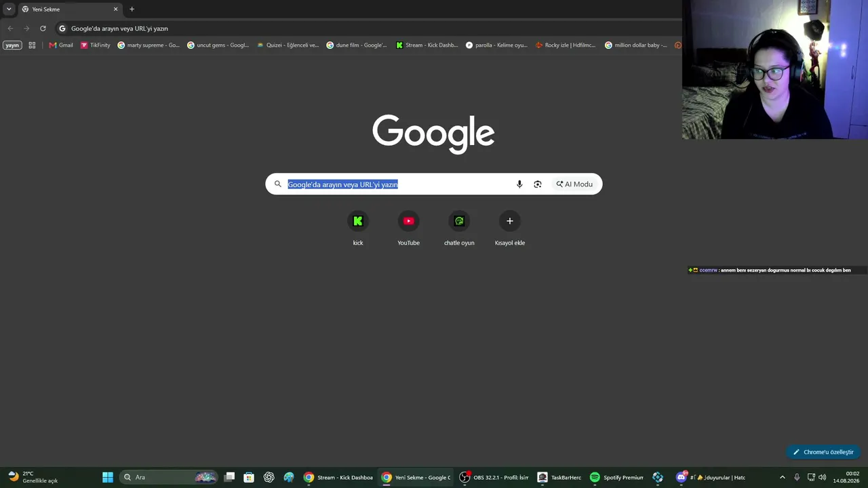Launch Microsoft Store from the taskbar
This screenshot has width=868, height=488.
(x=249, y=477)
